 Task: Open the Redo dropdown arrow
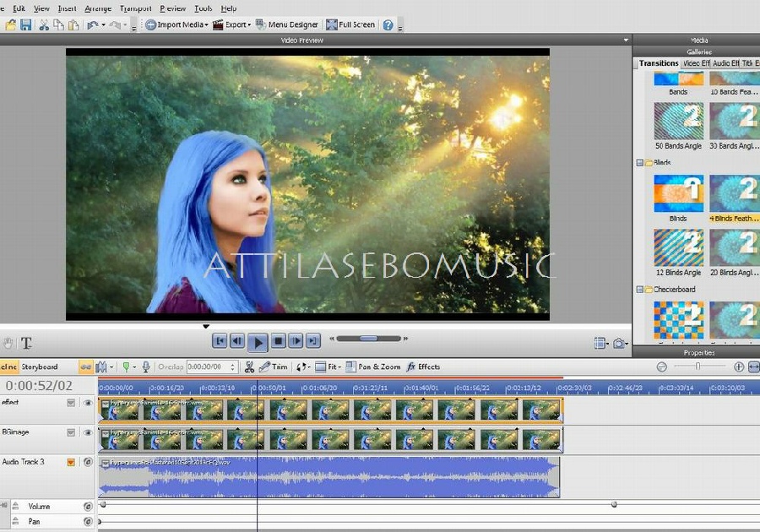125,24
